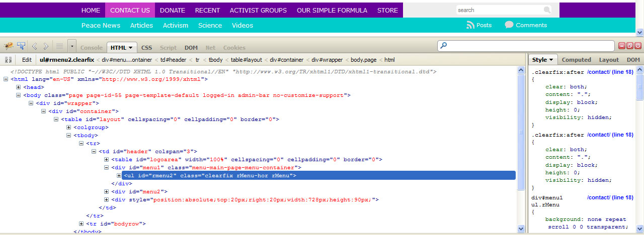This screenshot has height=235, width=644.
Task: Select div#wrapper in the breadcrumb path
Action: tap(327, 60)
